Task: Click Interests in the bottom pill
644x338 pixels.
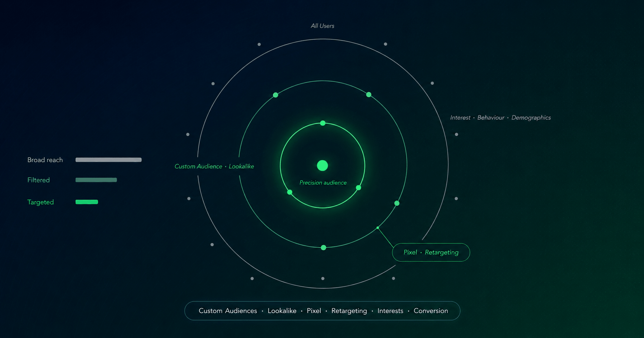Action: [390, 311]
